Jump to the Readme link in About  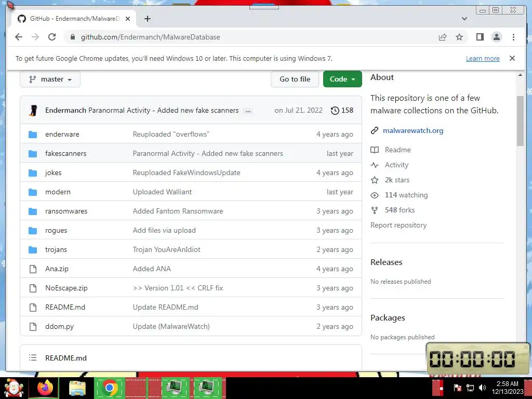397,150
